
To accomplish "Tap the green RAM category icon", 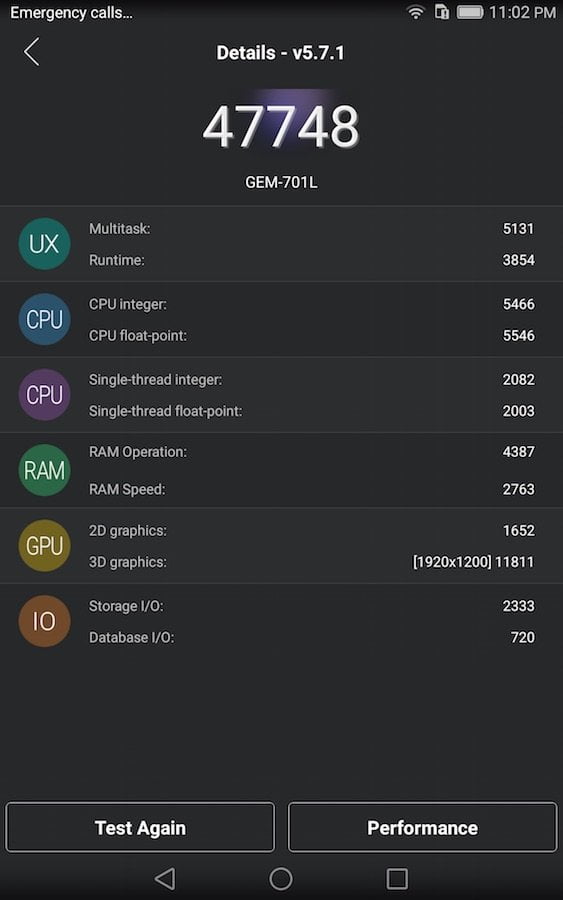I will (x=44, y=470).
